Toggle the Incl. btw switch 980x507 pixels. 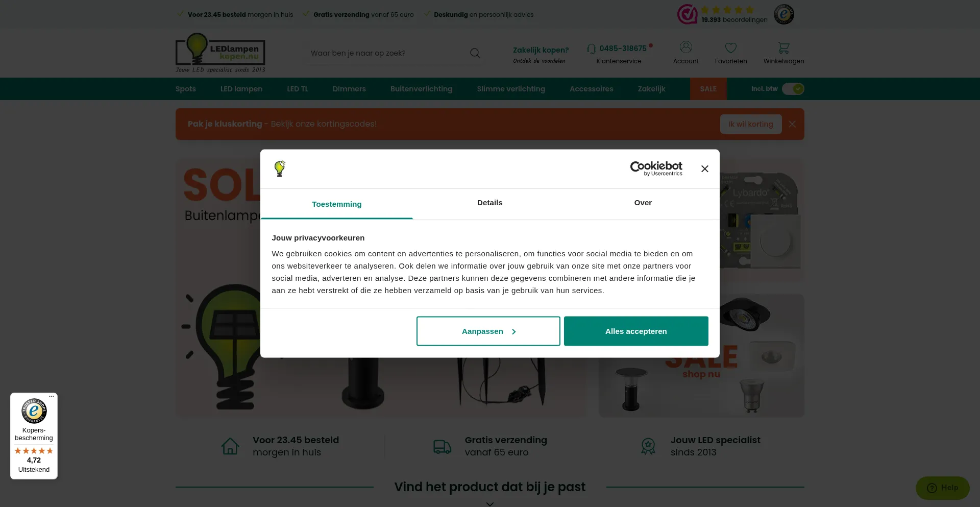[x=793, y=89]
